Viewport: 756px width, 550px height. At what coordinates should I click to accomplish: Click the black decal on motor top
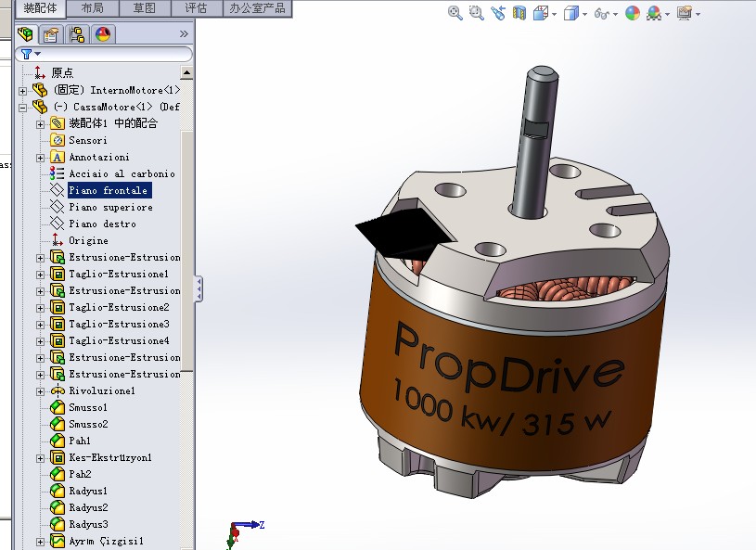click(404, 232)
